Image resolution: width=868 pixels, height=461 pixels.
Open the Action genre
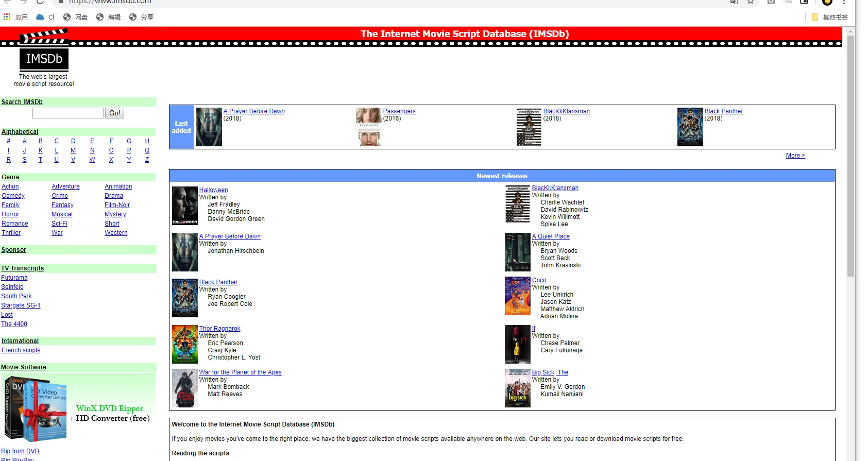[x=10, y=186]
